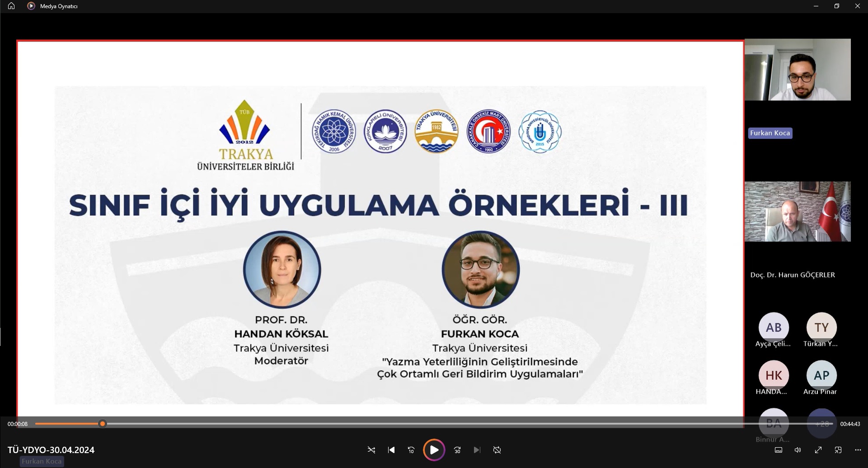
Task: Click Furkan Koca's portrait photo on slide
Action: (481, 270)
